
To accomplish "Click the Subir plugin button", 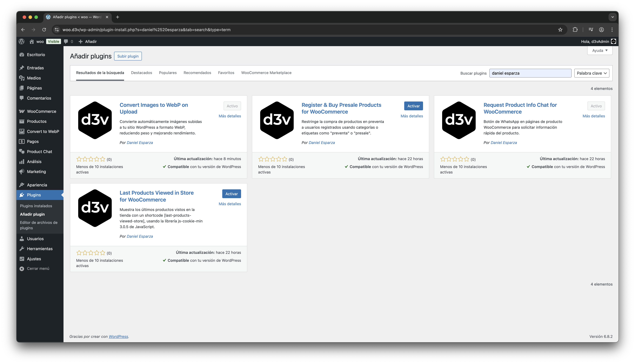I will pos(128,56).
